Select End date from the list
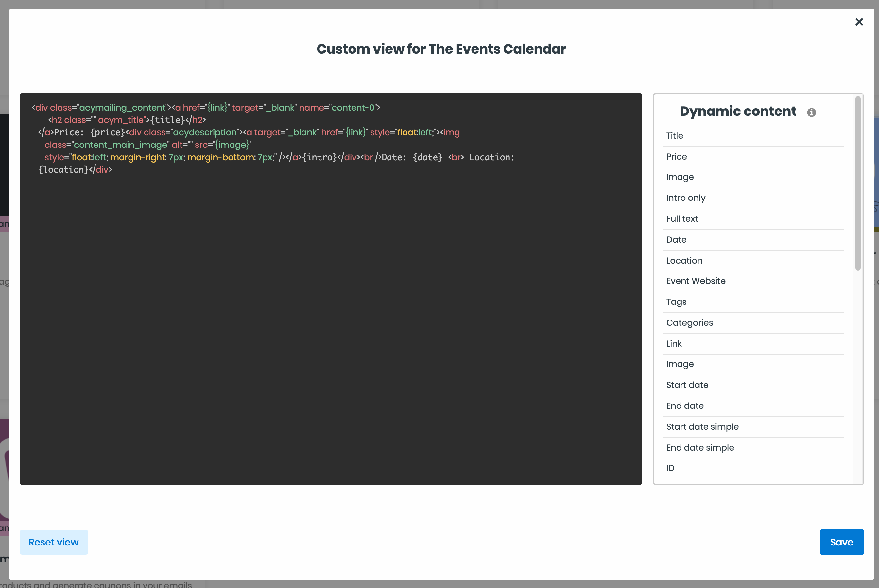The height and width of the screenshot is (588, 879). (753, 406)
